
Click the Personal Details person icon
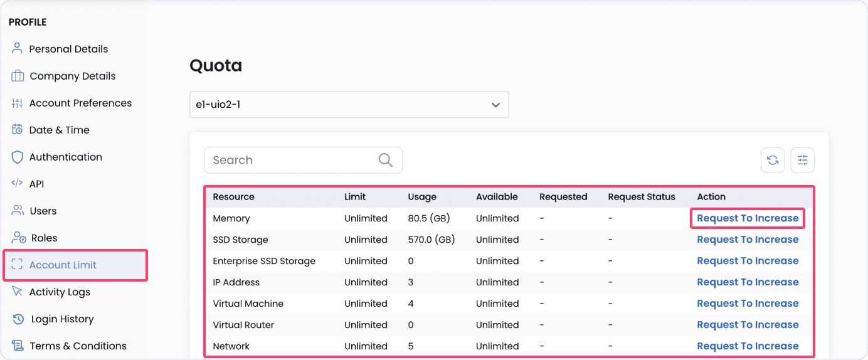(17, 49)
